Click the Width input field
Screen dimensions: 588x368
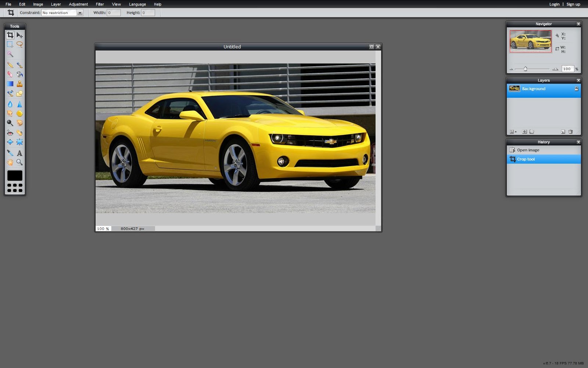pos(114,13)
